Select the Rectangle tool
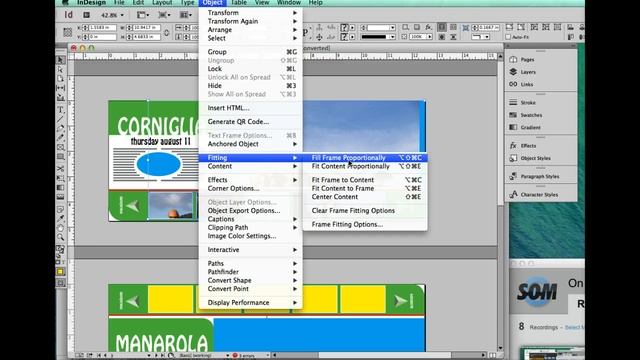 (60, 157)
